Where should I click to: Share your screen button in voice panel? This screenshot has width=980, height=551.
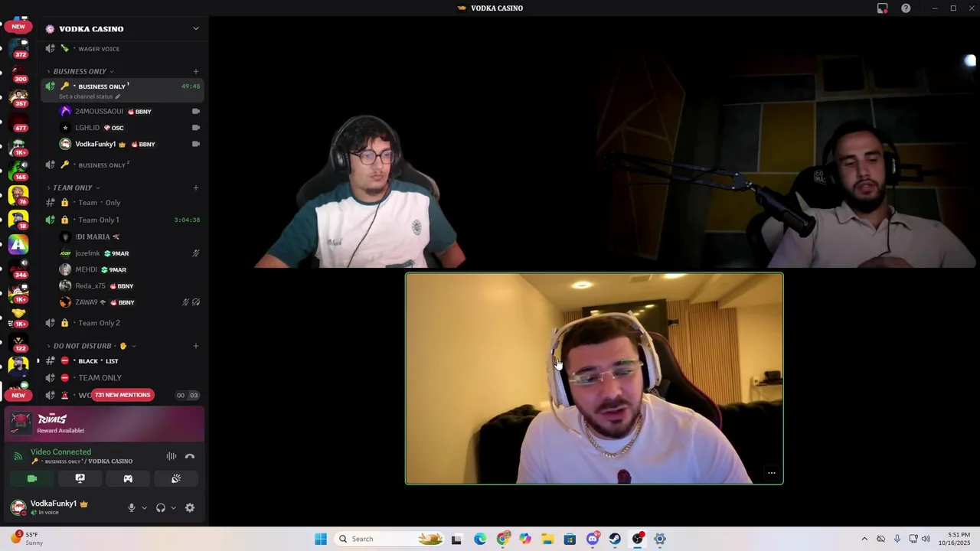tap(80, 478)
